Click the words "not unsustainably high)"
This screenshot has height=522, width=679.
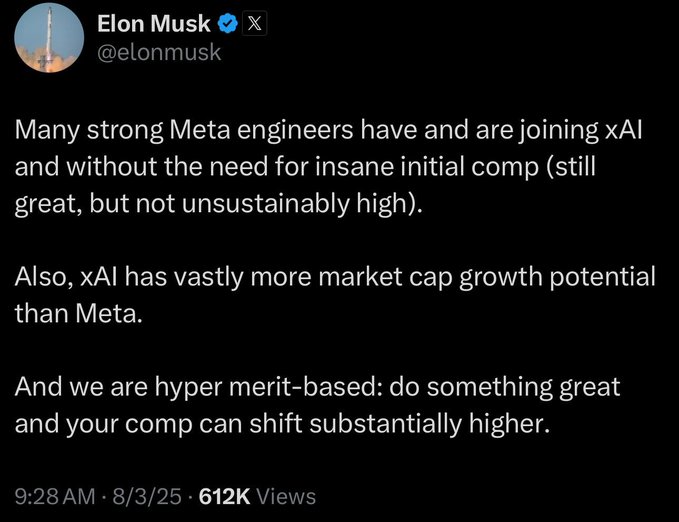click(279, 203)
